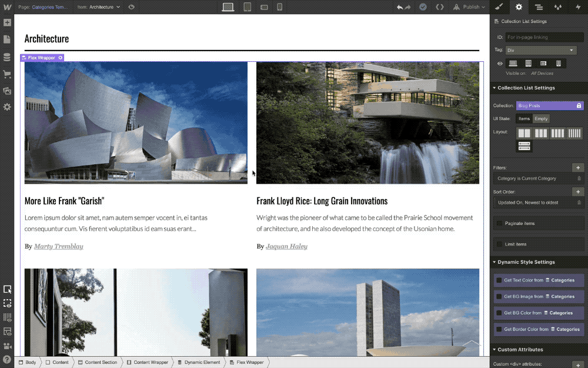Toggle mobile portrait visibility in element settings
Image resolution: width=588 pixels, height=368 pixels.
coord(559,64)
